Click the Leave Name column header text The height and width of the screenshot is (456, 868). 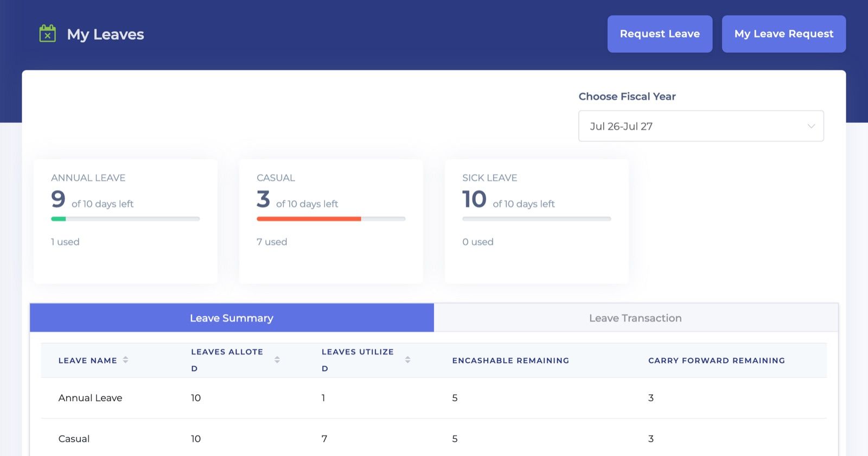87,360
